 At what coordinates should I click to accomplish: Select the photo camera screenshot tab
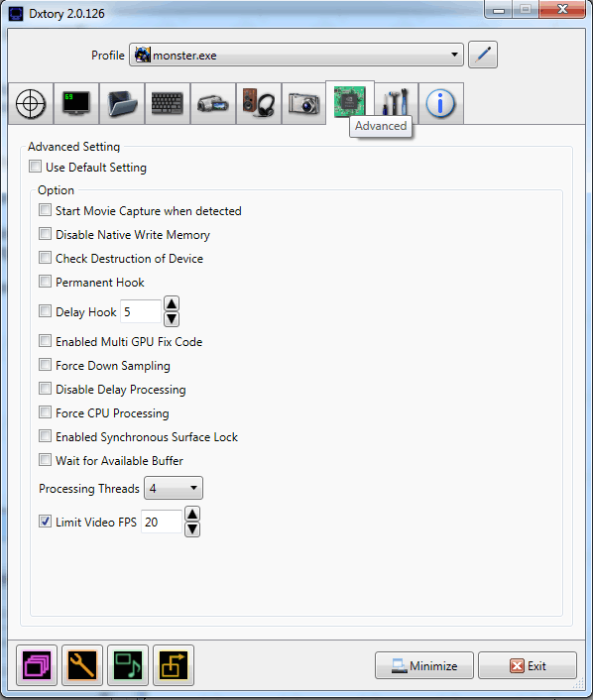pyautogui.click(x=304, y=103)
